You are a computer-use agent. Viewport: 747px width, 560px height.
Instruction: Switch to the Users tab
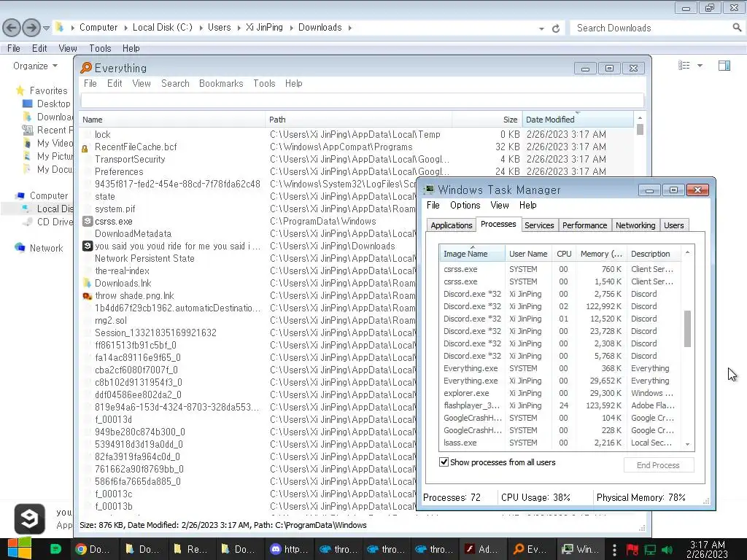click(x=673, y=225)
